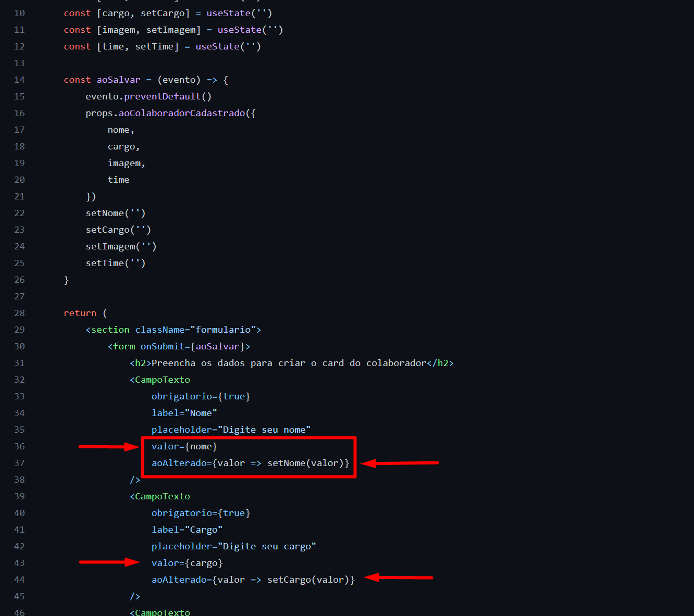Viewport: 694px width, 616px height.
Task: Click line number 28 in the gutter
Action: [19, 313]
